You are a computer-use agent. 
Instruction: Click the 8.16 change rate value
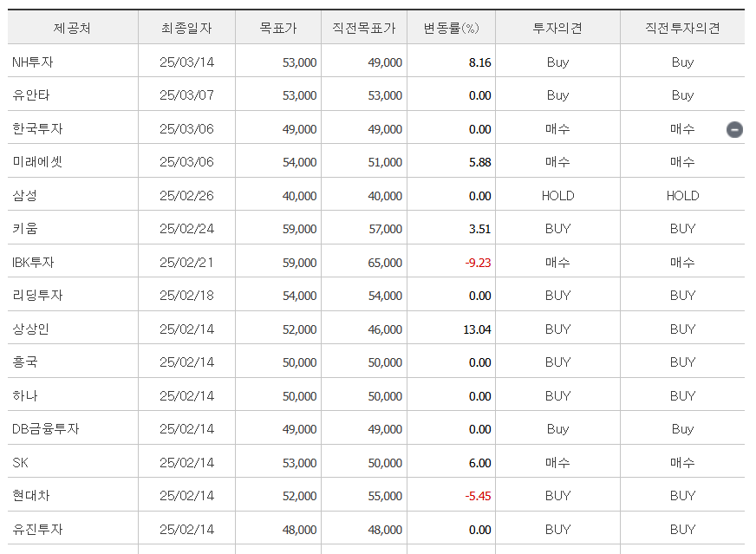coord(479,62)
